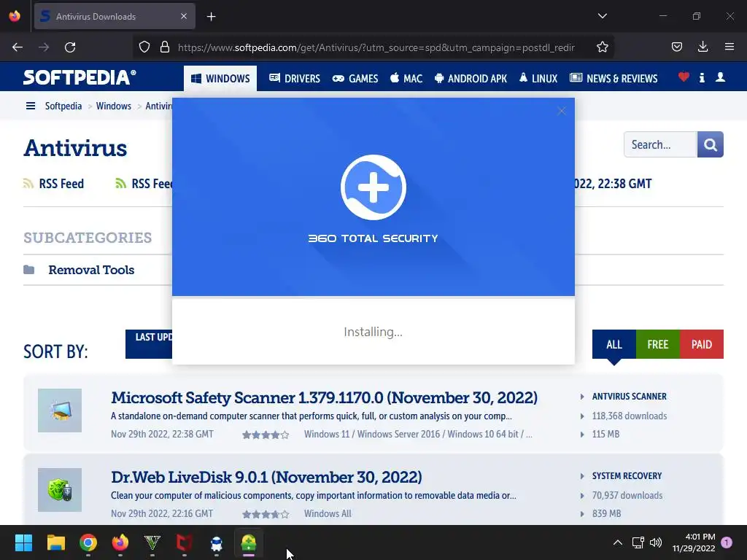Show ALL license filter

614,344
